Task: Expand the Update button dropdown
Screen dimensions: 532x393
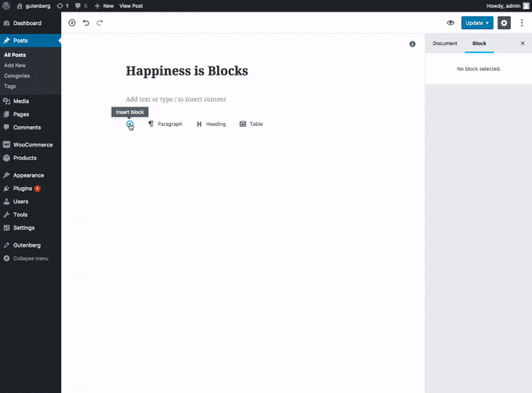Action: 487,22
